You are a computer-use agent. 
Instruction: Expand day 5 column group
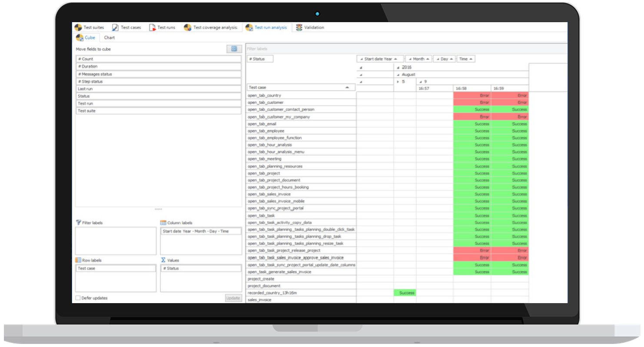click(398, 81)
